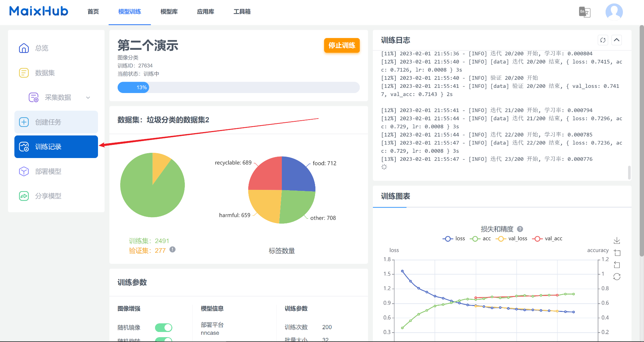This screenshot has height=342, width=644.
Task: Disable the 随机镜像 augmentation toggle
Action: coord(163,327)
